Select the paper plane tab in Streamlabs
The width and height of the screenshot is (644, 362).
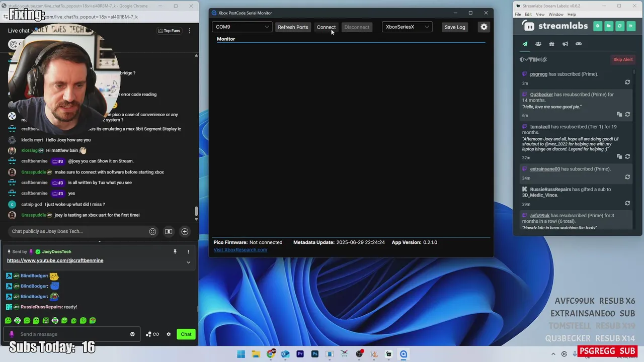(x=525, y=44)
